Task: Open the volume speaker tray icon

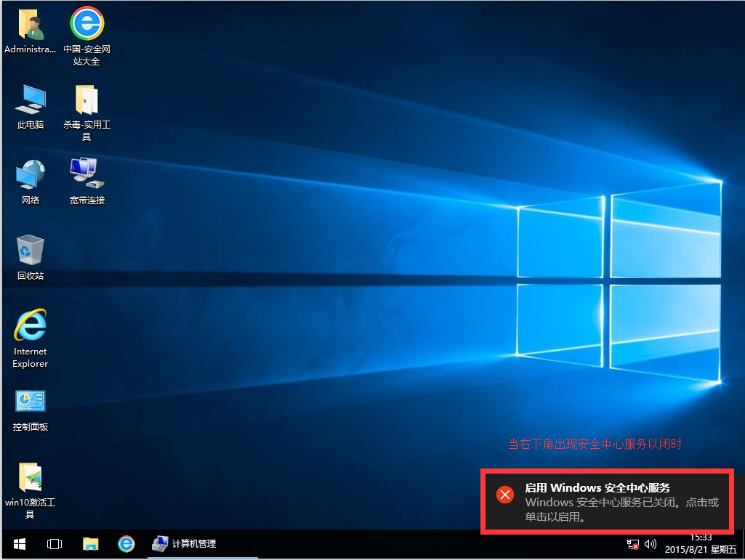Action: coord(650,544)
